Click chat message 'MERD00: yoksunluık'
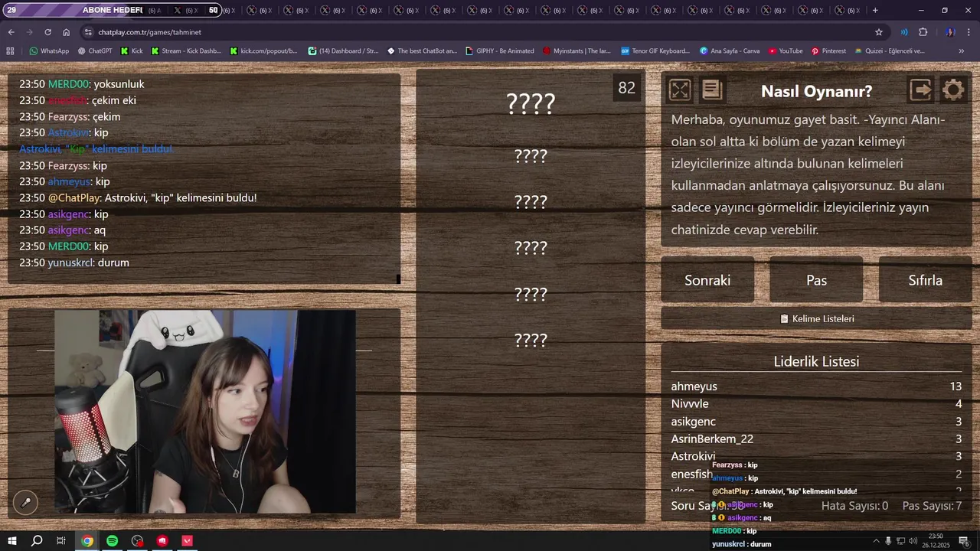Viewport: 980px width, 551px height. tap(82, 84)
